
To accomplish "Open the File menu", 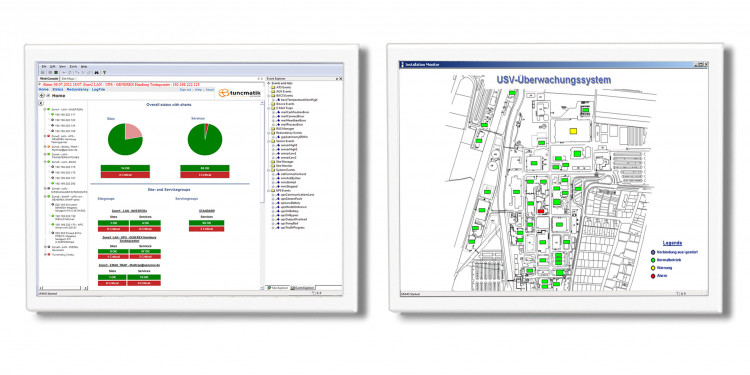I will click(44, 66).
